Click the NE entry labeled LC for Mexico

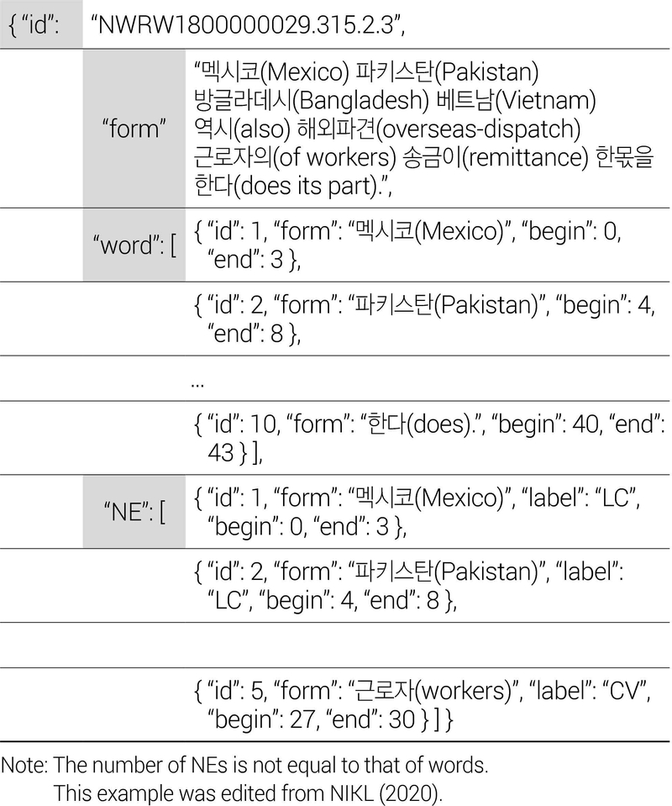click(x=416, y=512)
